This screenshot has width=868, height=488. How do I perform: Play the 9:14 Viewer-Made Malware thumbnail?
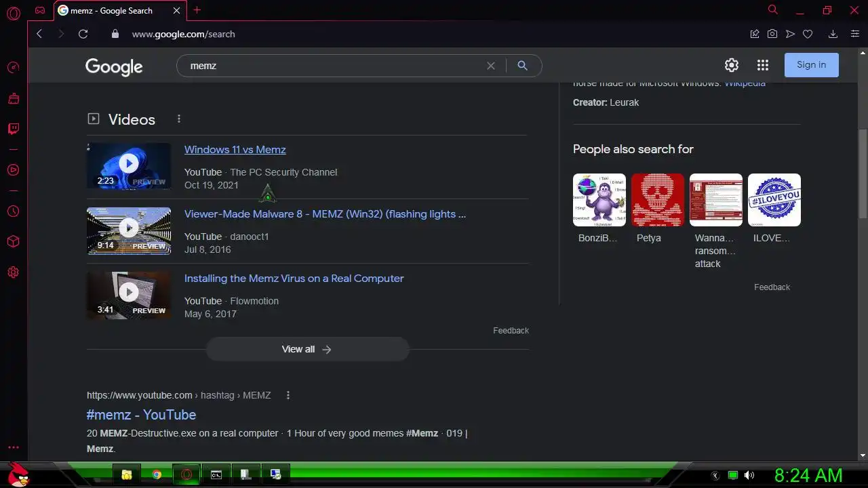click(129, 230)
